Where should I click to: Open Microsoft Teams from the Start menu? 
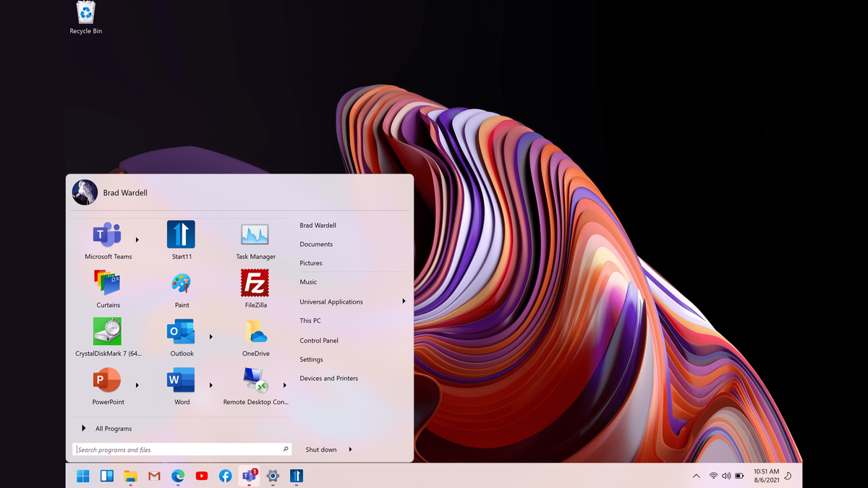click(x=108, y=240)
